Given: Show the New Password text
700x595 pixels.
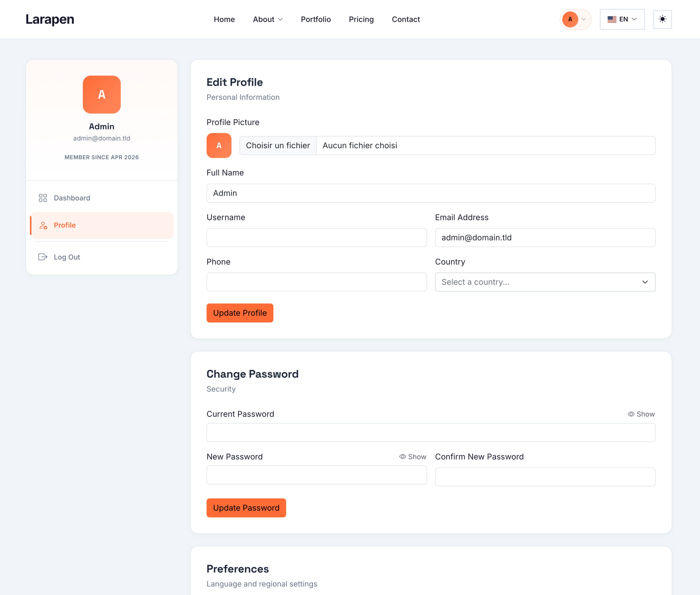Looking at the screenshot, I should (x=413, y=457).
